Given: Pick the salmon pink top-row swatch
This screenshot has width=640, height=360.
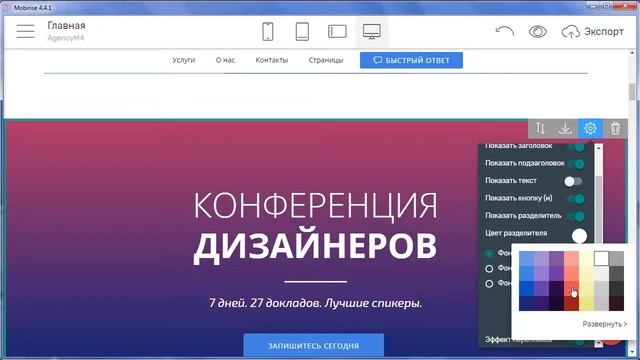Looking at the screenshot, I should 571,259.
